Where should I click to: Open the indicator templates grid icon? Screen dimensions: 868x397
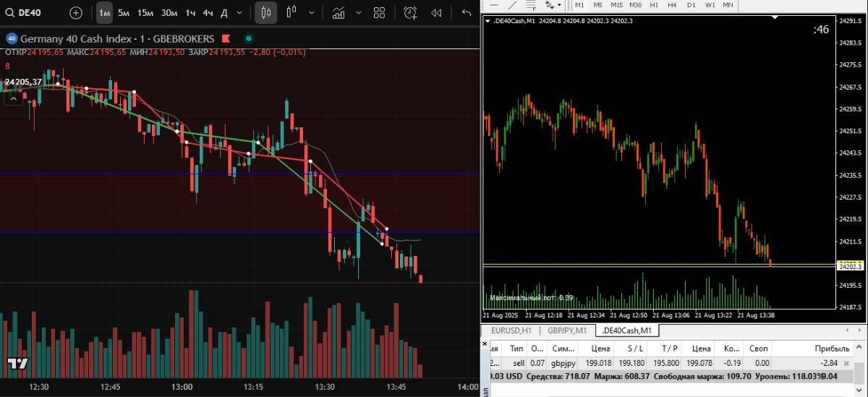coord(379,12)
